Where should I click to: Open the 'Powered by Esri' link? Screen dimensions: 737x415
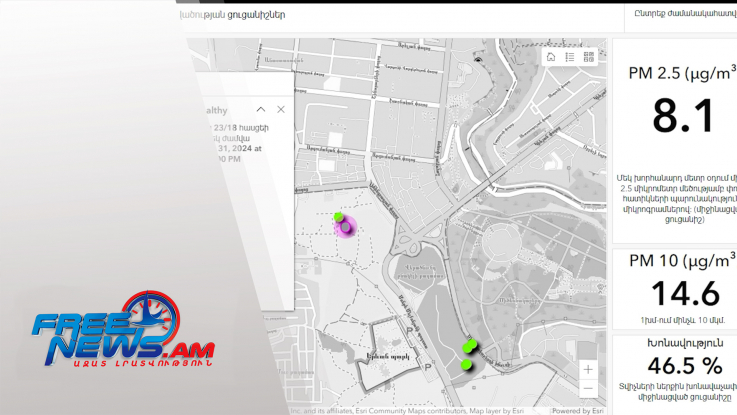click(x=578, y=411)
